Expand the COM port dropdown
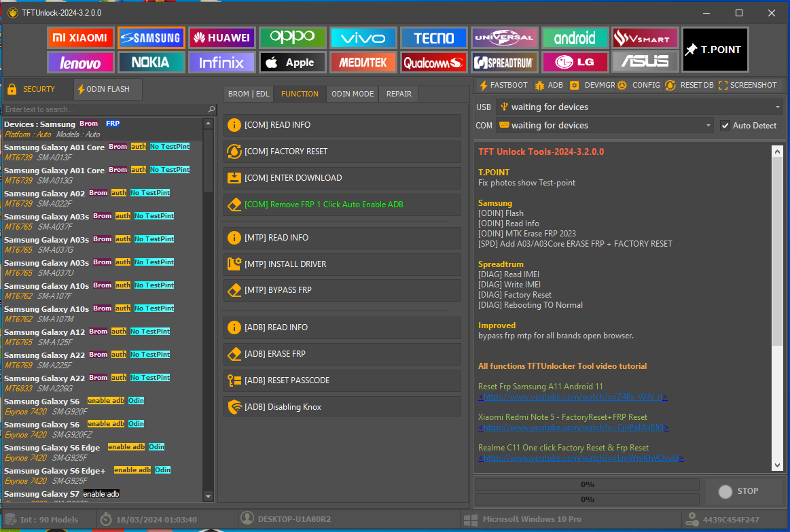790x532 pixels. pos(708,126)
